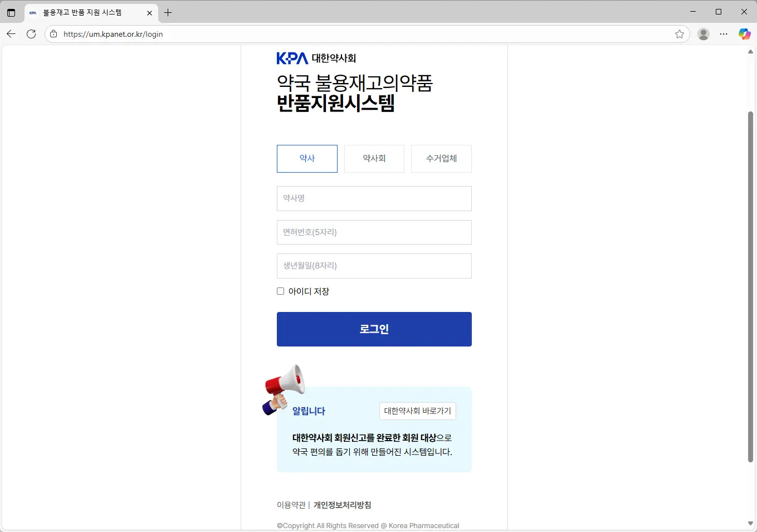Add this page to favorites via star icon

(x=680, y=34)
